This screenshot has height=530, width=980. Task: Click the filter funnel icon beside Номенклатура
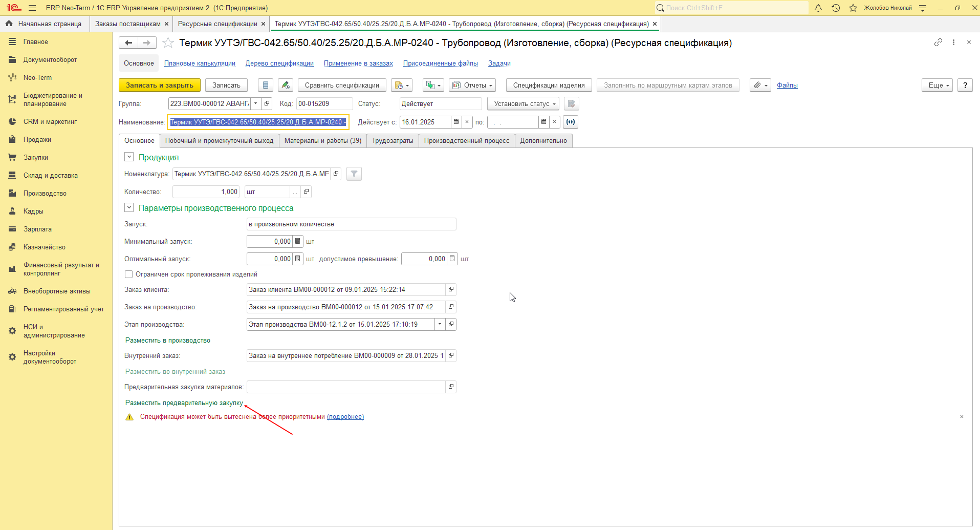point(354,174)
